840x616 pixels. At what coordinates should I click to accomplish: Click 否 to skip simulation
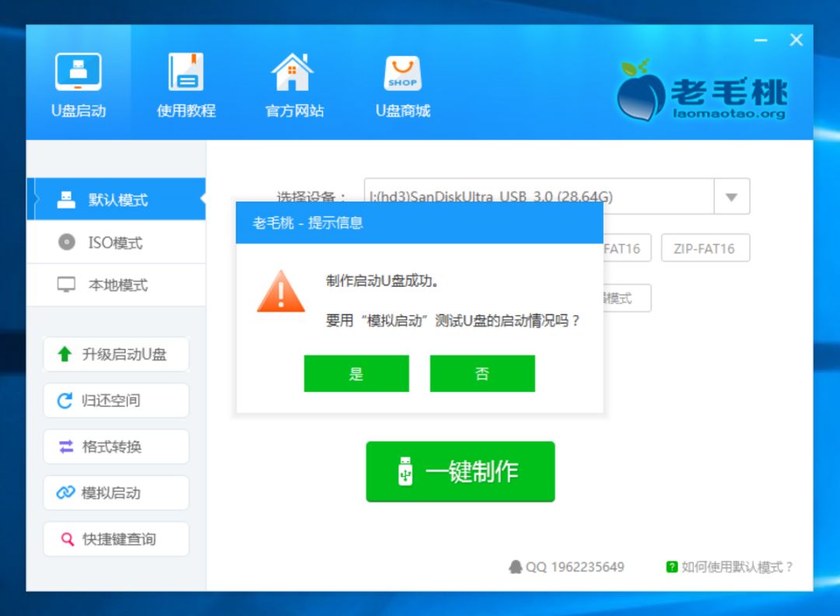pos(482,373)
